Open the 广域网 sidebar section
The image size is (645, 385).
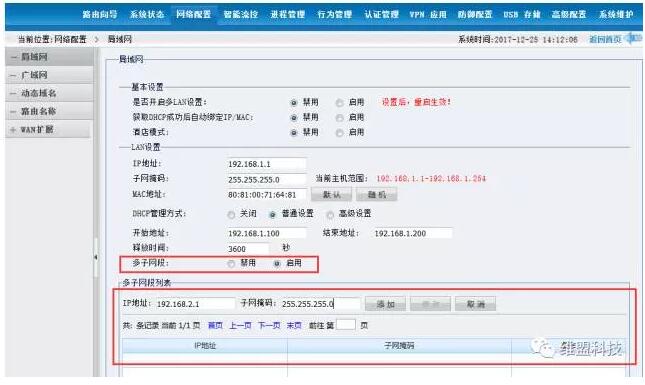coord(49,75)
